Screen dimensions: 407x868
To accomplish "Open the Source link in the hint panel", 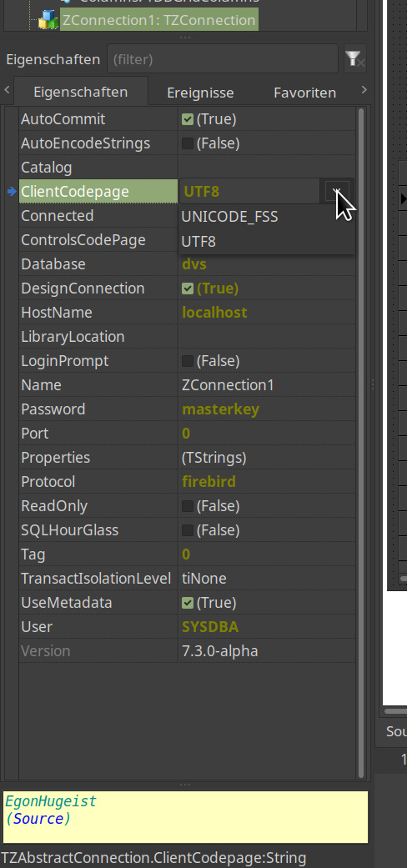I will 38,818.
